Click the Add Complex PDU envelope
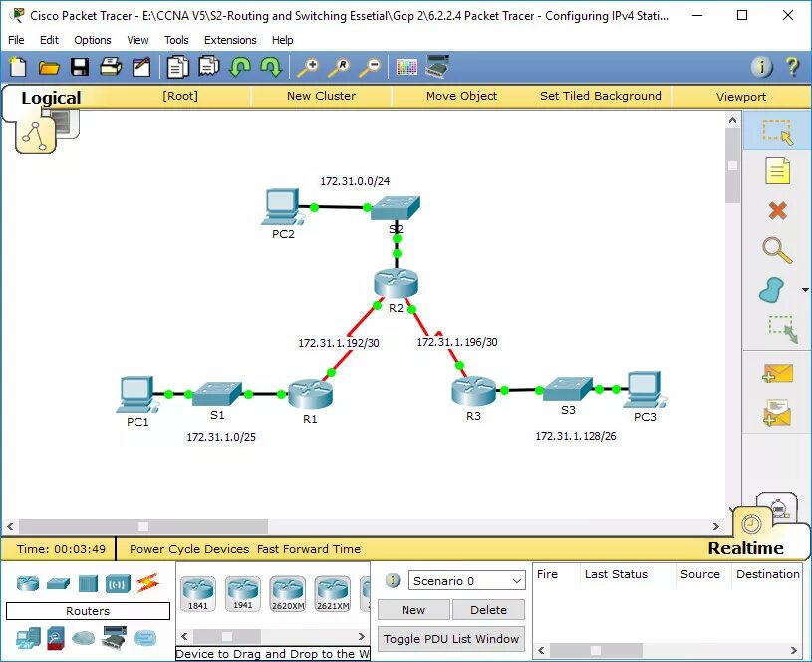This screenshot has height=662, width=812. point(777,413)
